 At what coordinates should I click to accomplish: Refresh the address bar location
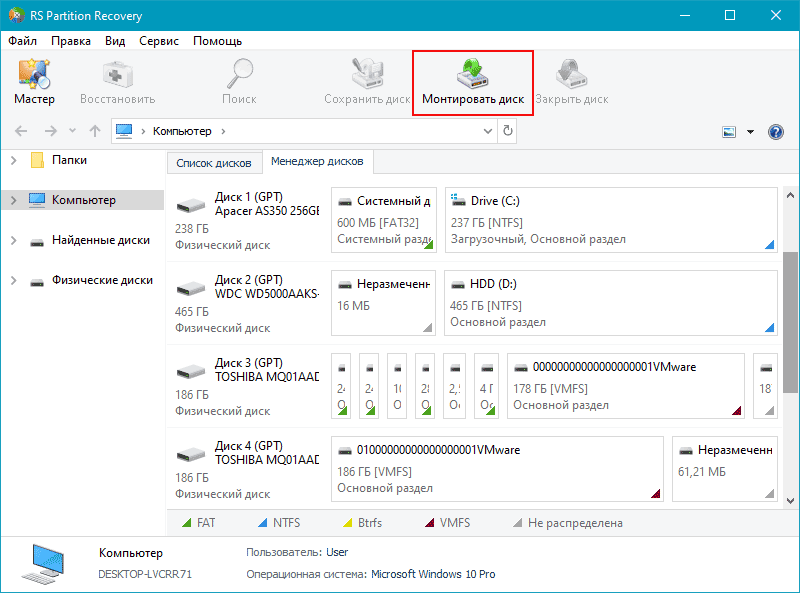coord(508,131)
